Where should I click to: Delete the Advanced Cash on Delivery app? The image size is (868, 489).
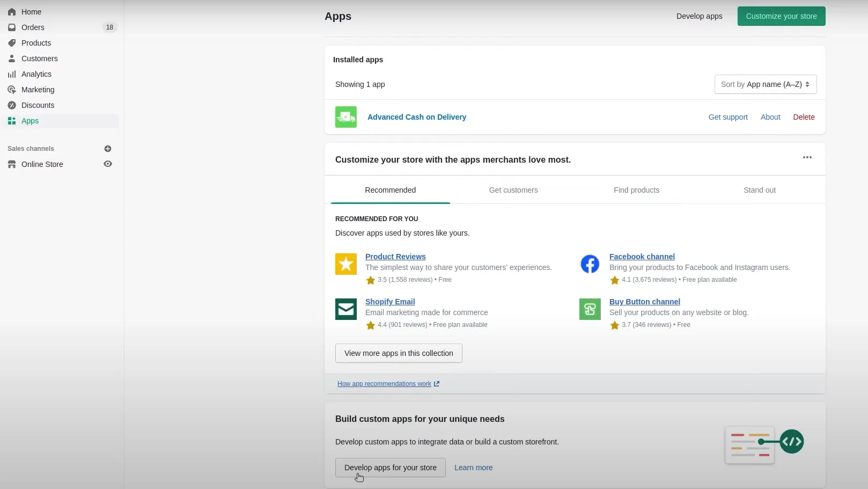point(804,117)
